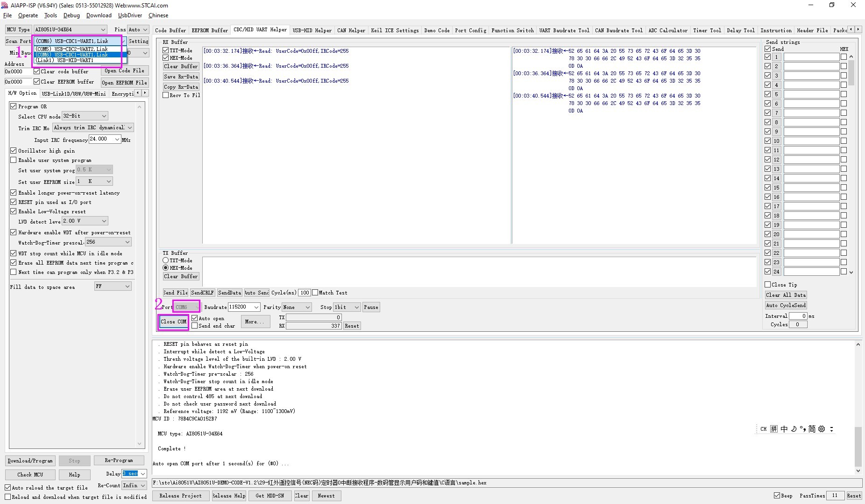Toggle the Auto open checkbox
The height and width of the screenshot is (504, 865).
point(195,318)
